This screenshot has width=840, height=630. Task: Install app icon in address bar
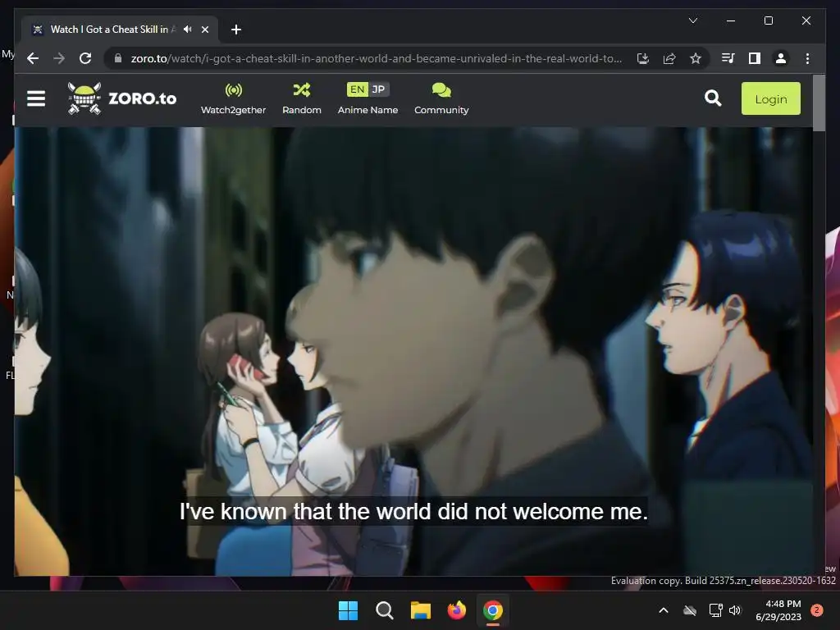tap(643, 58)
